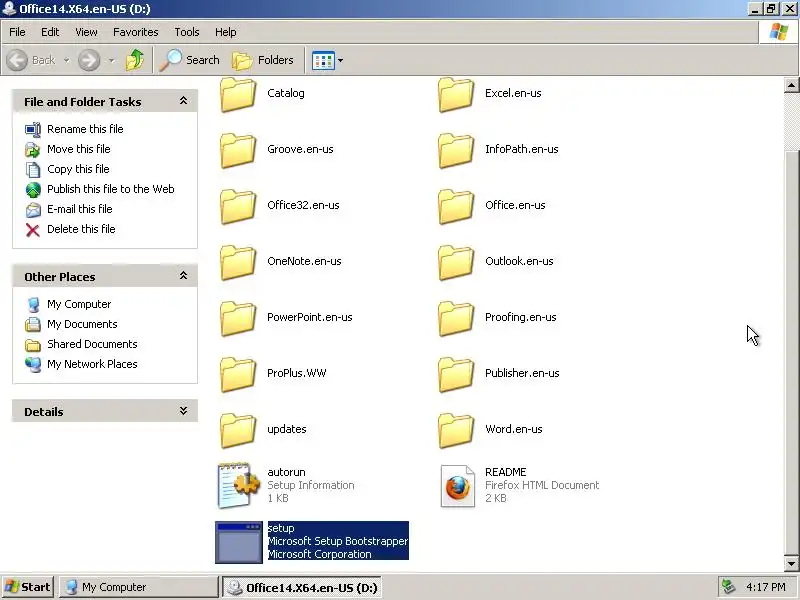Open the Back history dropdown arrow
Image resolution: width=800 pixels, height=600 pixels.
66,60
